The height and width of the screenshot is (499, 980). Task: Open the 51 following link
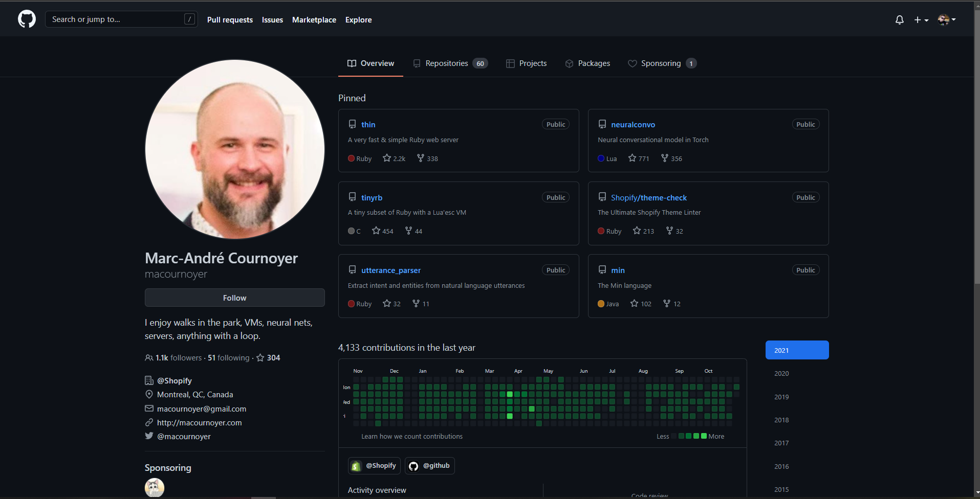point(229,358)
